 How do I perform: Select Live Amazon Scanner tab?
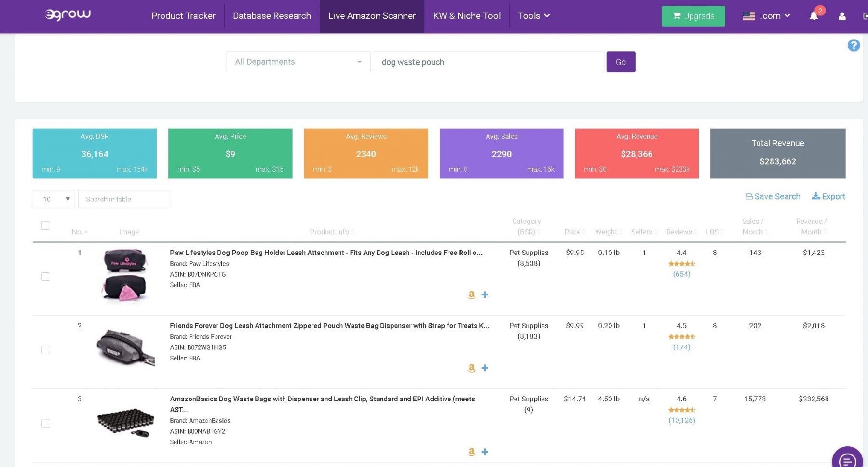pyautogui.click(x=372, y=16)
